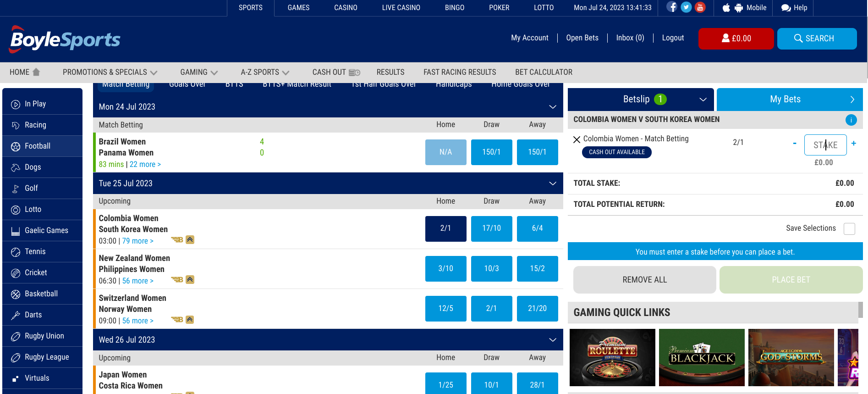Open the My Account link
Image resolution: width=868 pixels, height=394 pixels.
point(530,38)
